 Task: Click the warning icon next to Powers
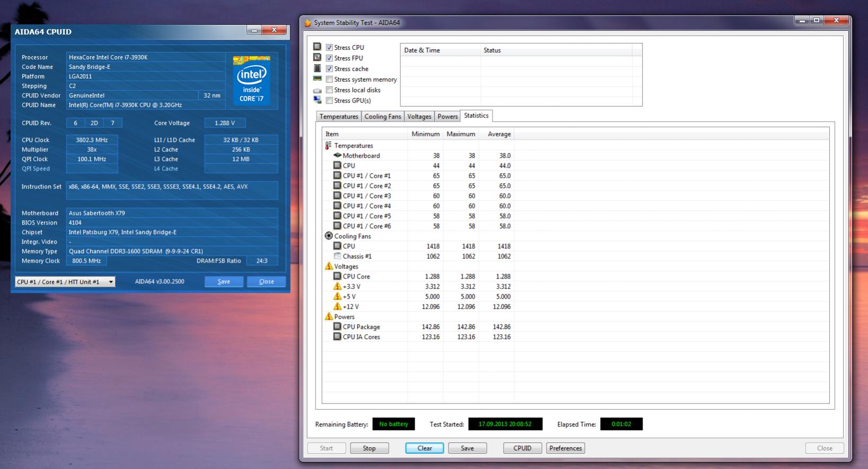(329, 317)
